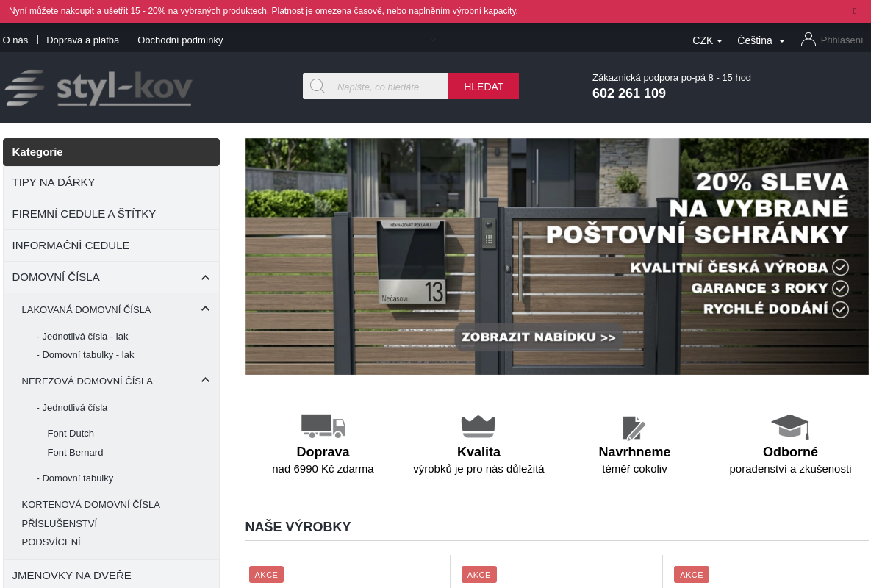The image size is (882, 588).
Task: Open the CZK currency dropdown
Action: [707, 40]
